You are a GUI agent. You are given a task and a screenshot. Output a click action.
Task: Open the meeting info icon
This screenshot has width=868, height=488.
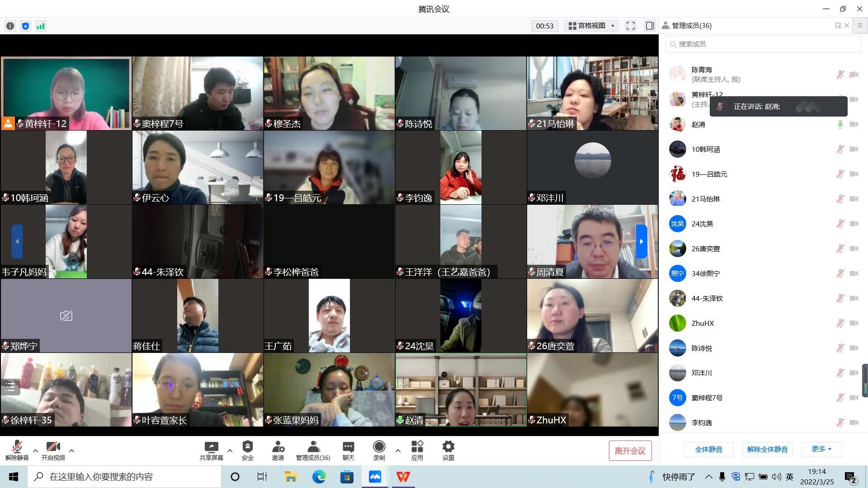10,26
